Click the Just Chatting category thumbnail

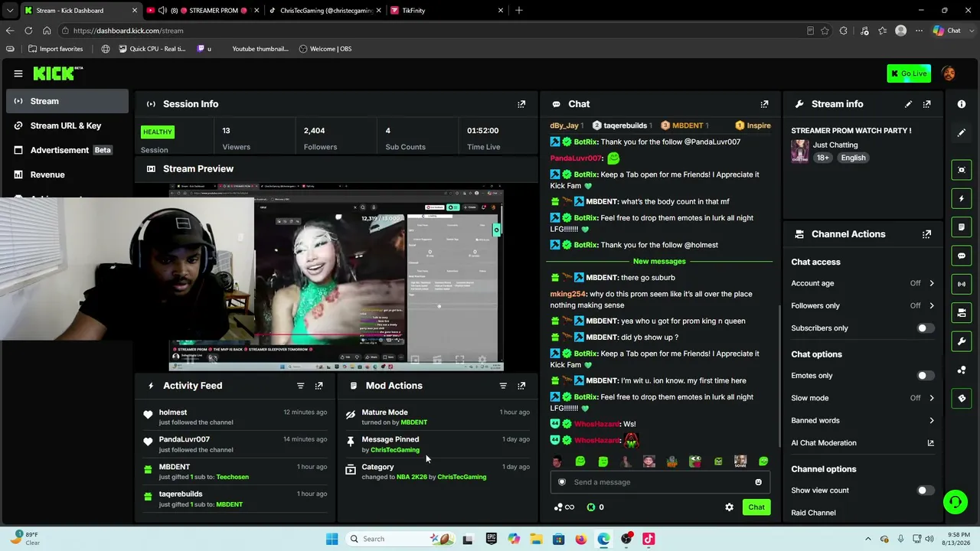pos(800,151)
